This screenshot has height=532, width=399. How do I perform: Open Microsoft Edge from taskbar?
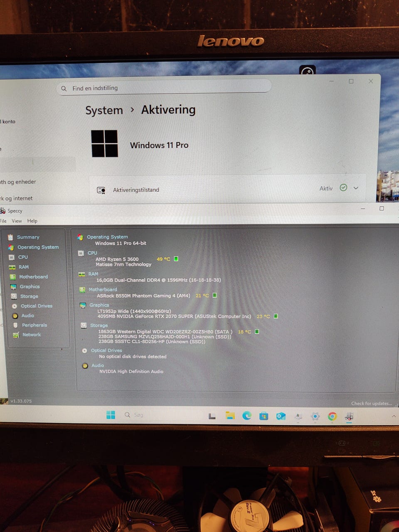coord(247,415)
